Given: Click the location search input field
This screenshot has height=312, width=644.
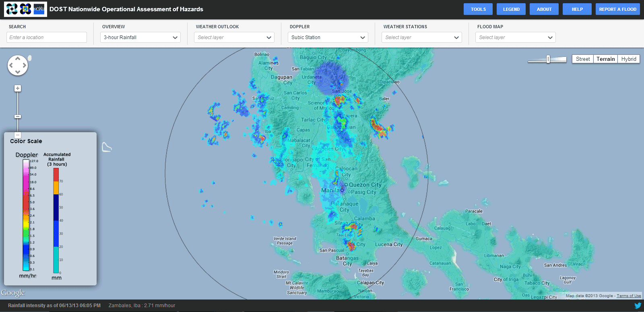Looking at the screenshot, I should pyautogui.click(x=47, y=37).
